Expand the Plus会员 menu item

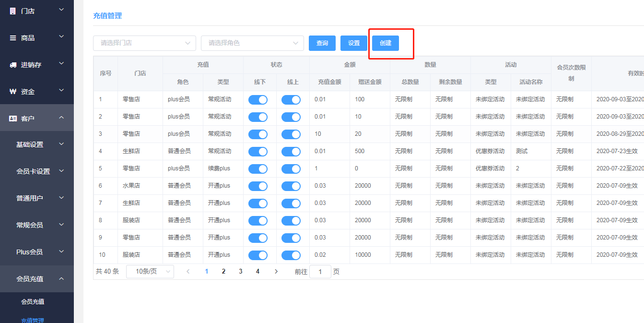(x=36, y=252)
